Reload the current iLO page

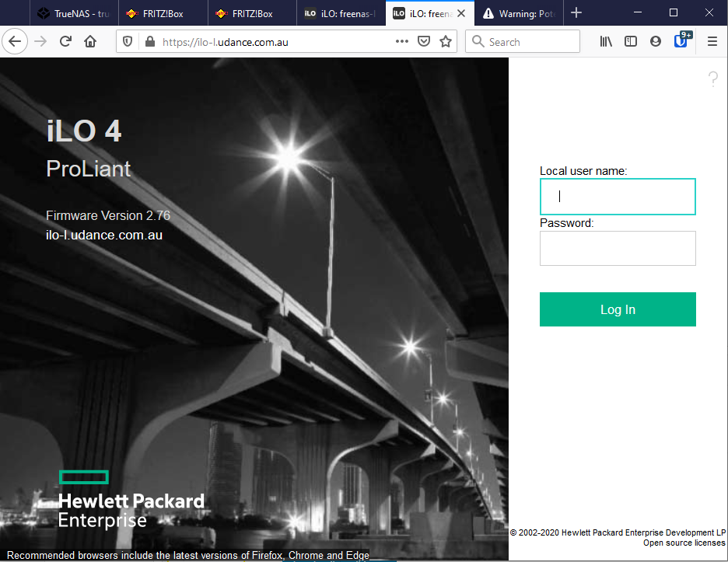pos(65,42)
